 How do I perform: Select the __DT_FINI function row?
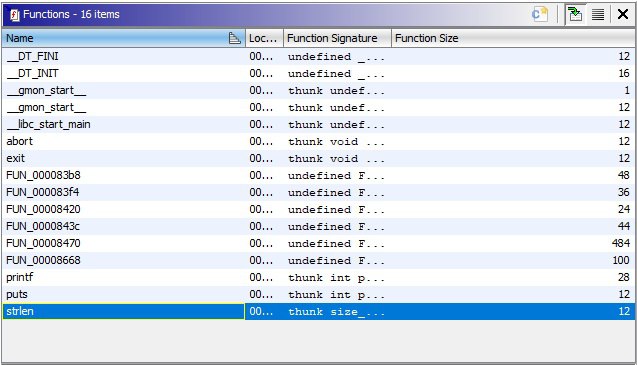pos(318,56)
